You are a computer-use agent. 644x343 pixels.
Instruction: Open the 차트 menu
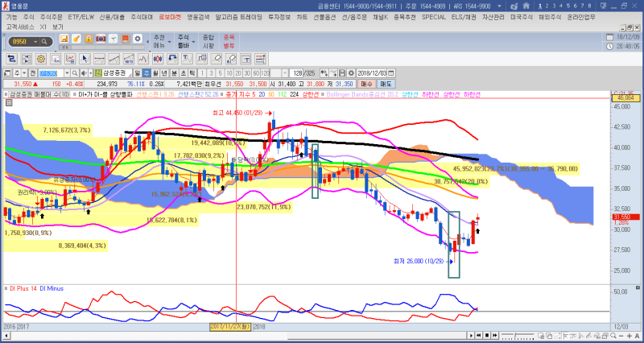(x=302, y=17)
